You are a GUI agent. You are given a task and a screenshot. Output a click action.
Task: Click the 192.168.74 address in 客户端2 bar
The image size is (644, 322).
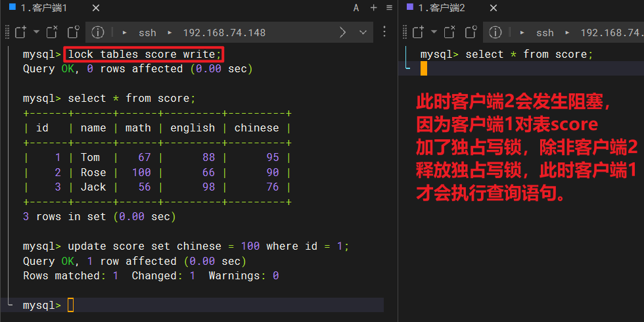[x=612, y=33]
